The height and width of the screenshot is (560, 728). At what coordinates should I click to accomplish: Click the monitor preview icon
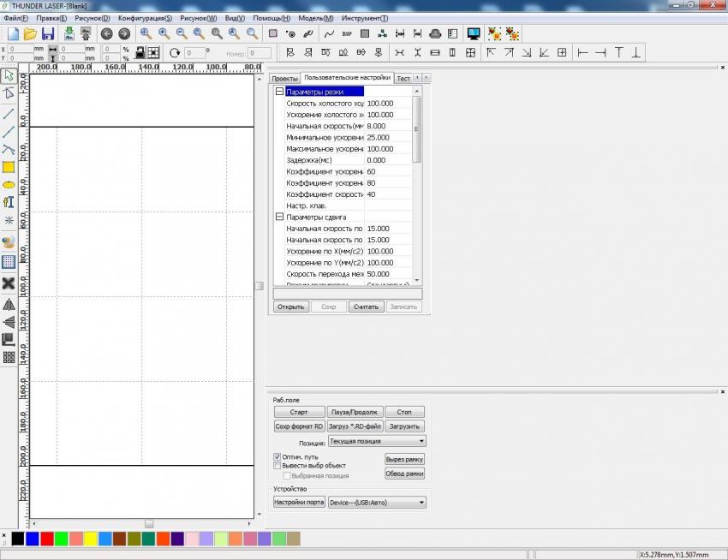pyautogui.click(x=473, y=34)
